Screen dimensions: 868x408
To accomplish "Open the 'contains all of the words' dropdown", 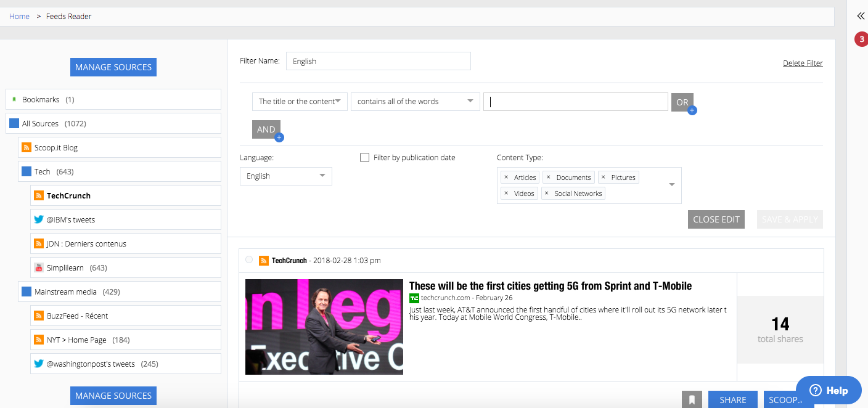I will 416,102.
